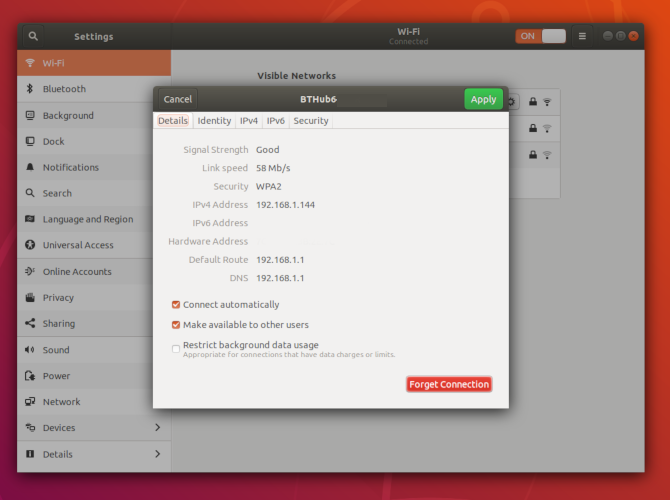Click the Network computers icon
The width and height of the screenshot is (670, 500).
[30, 402]
